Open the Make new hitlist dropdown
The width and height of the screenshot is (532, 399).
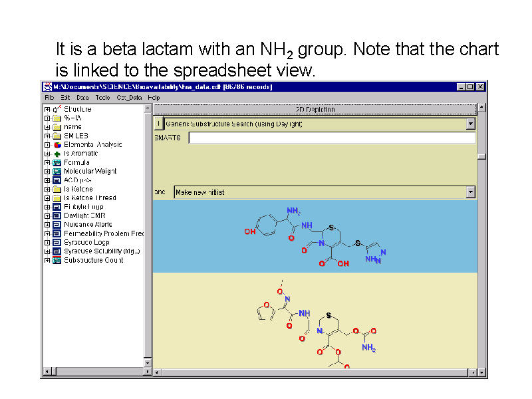click(x=471, y=192)
